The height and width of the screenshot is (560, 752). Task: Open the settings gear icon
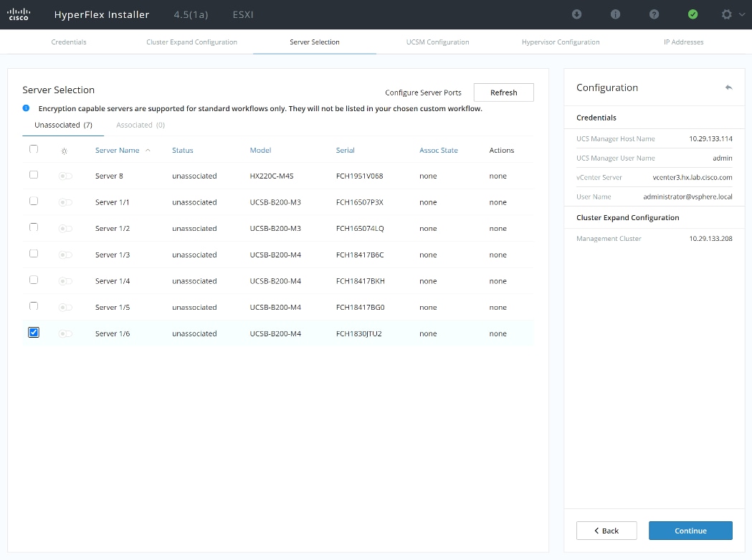[727, 14]
